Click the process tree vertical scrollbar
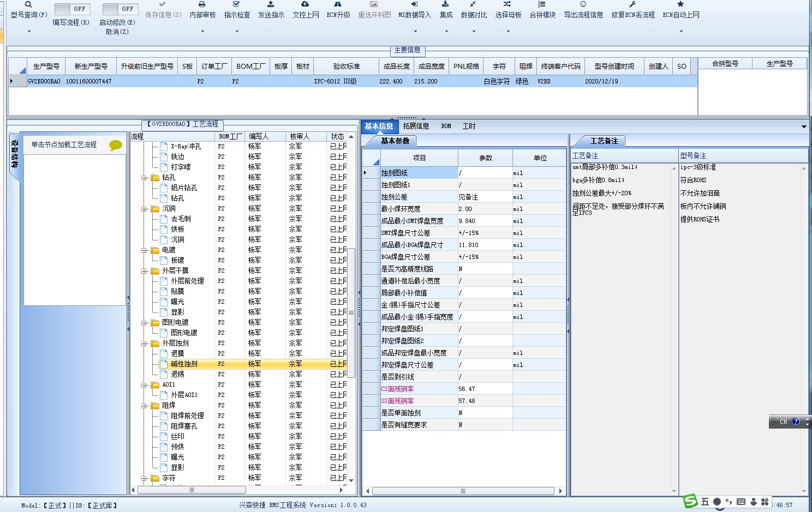Screen dimensions: 812x512 [x=351, y=313]
